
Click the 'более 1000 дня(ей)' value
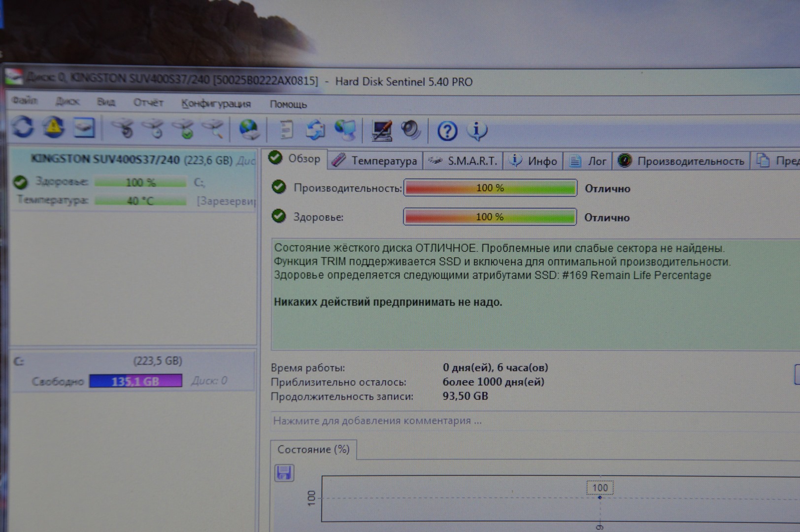point(493,382)
